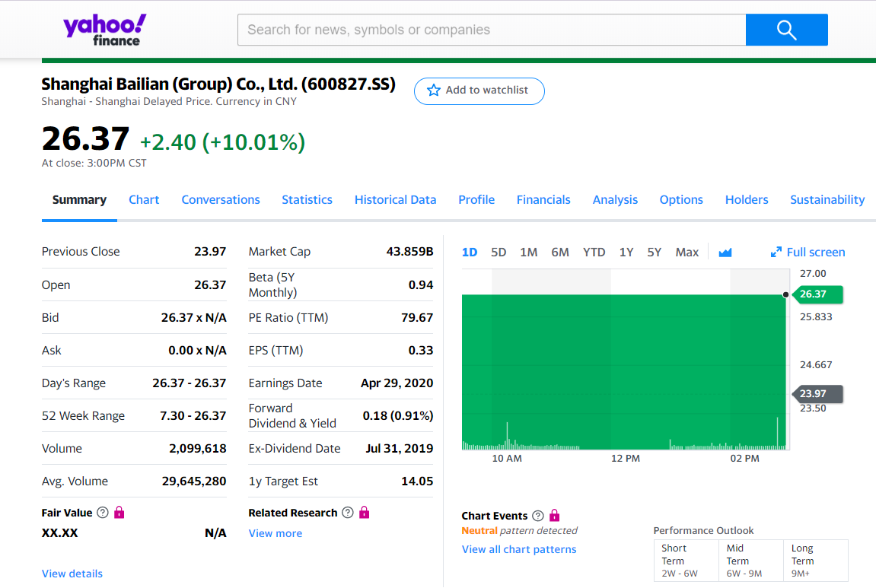Viewport: 876px width, 588px height.
Task: Go to the Profile tab
Action: pos(476,200)
